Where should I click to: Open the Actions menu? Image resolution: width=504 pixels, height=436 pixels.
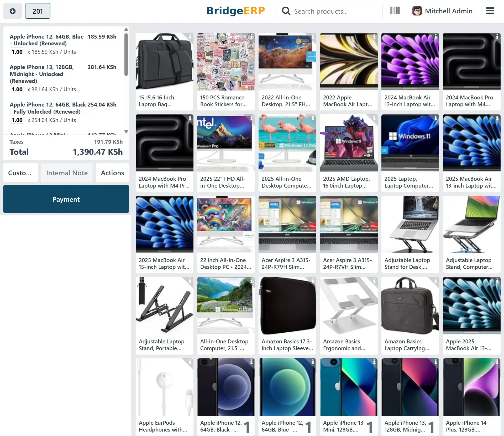(x=112, y=173)
